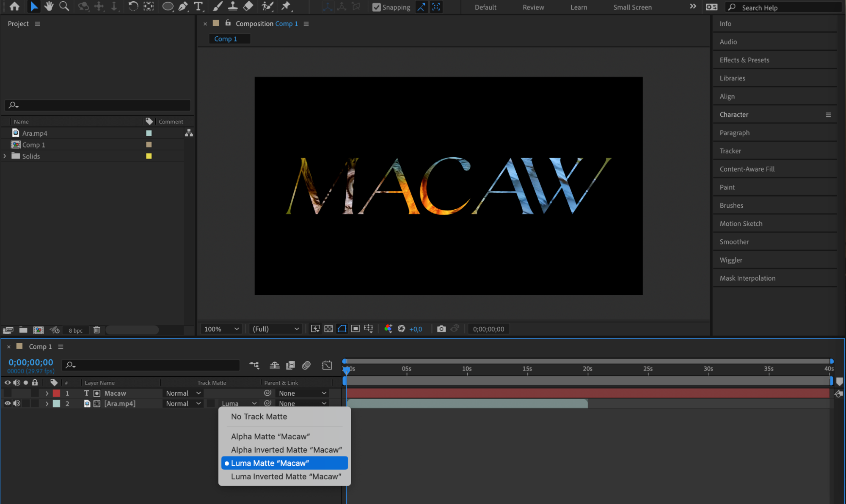Choose Alpha Inverted Matte "Macaw"
This screenshot has height=504, width=846.
[286, 450]
